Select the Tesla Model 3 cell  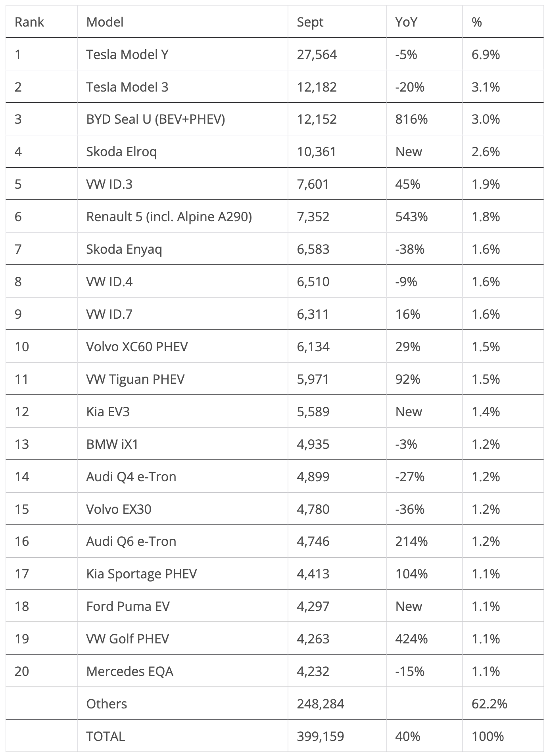click(127, 87)
